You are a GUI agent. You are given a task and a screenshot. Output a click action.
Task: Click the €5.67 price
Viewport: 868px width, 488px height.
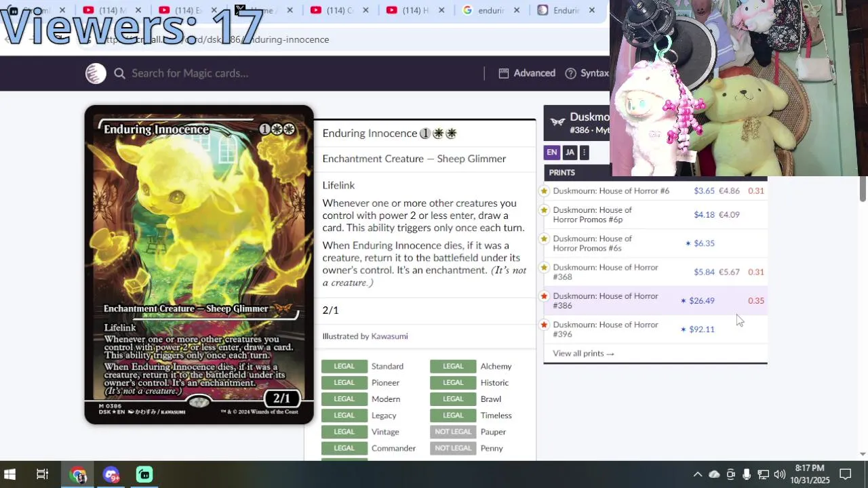(729, 272)
